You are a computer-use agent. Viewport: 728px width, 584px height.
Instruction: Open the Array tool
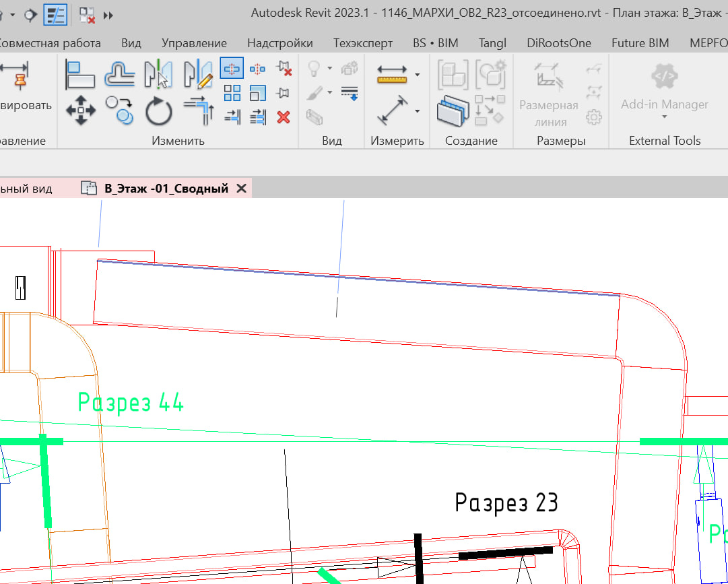[x=232, y=93]
